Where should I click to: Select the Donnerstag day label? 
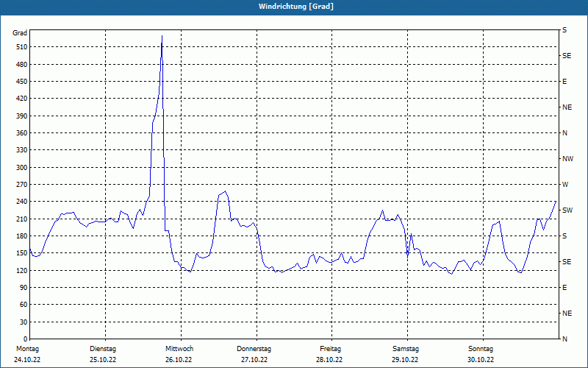coord(254,348)
